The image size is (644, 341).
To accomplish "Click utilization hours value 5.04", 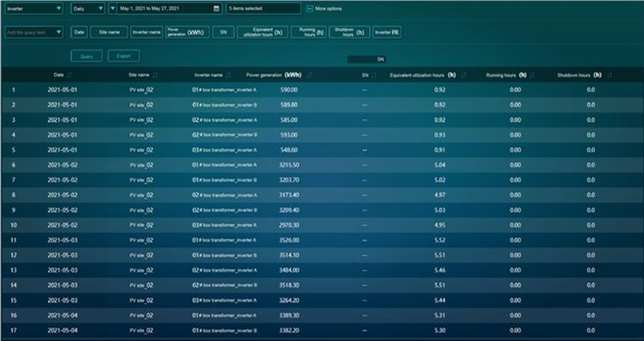I will pos(440,165).
